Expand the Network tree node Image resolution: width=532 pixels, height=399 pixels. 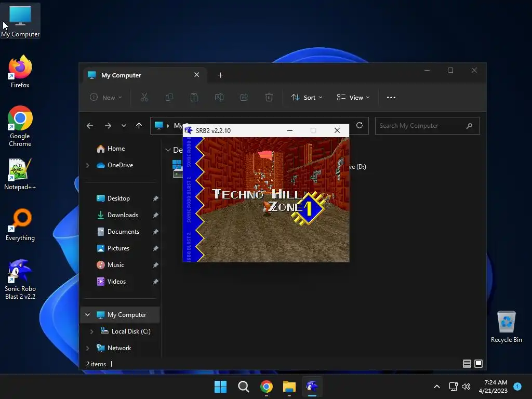pos(87,348)
